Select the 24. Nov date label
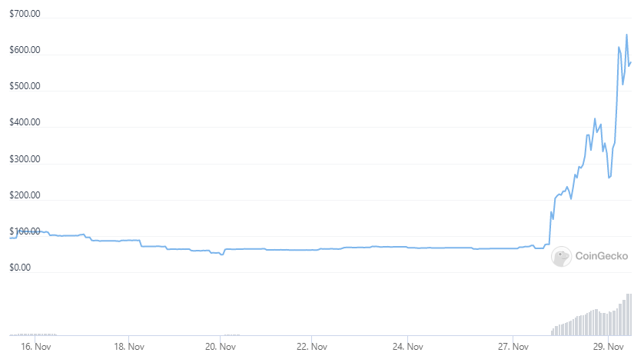 (407, 347)
